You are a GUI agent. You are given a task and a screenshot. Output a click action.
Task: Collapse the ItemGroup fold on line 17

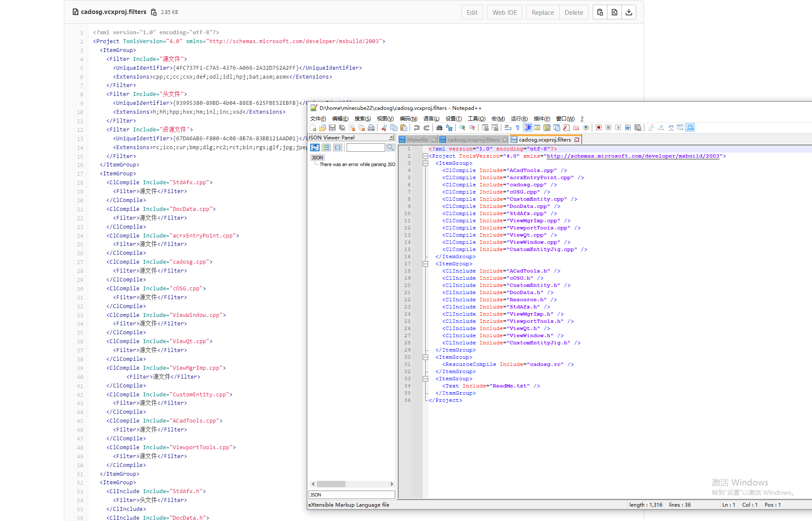point(426,264)
